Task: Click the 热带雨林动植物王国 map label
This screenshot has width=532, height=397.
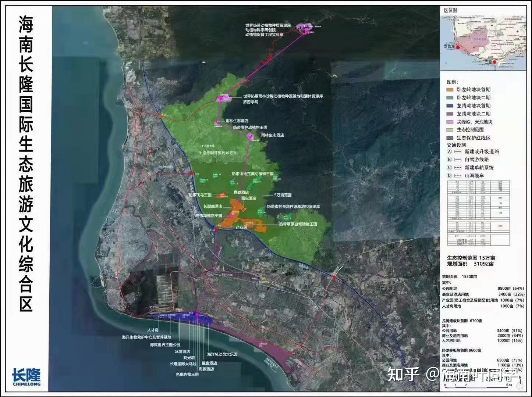Action: [250, 127]
